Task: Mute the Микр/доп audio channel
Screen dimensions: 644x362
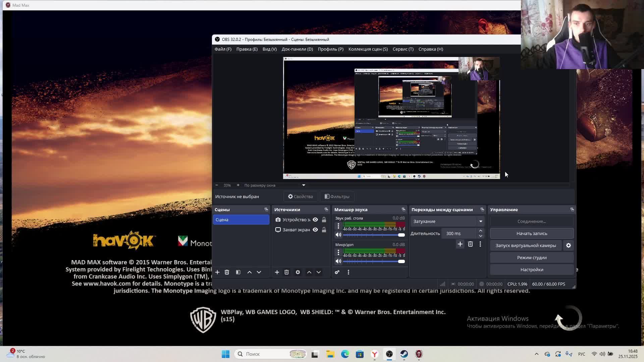Action: (x=338, y=261)
